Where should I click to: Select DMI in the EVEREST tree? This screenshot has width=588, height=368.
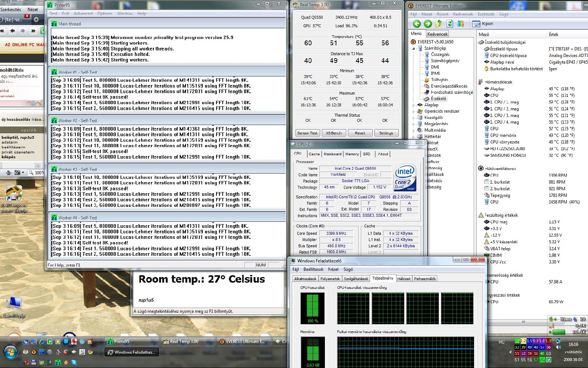(x=435, y=67)
